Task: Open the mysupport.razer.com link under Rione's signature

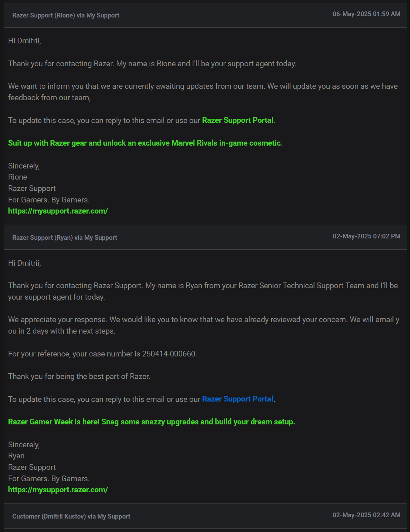Action: (58, 211)
